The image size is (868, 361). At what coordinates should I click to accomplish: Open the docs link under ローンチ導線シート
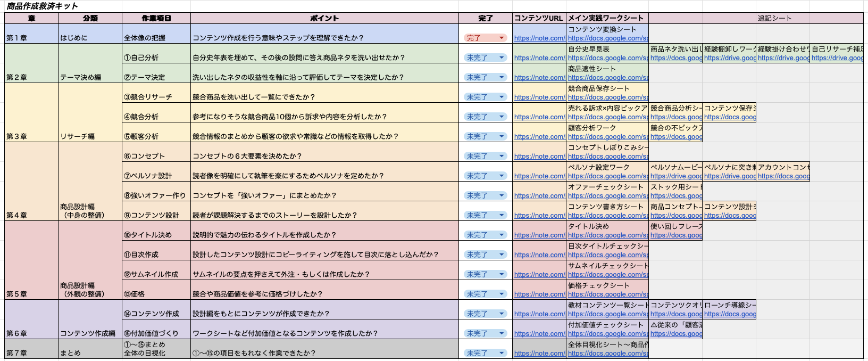(730, 314)
